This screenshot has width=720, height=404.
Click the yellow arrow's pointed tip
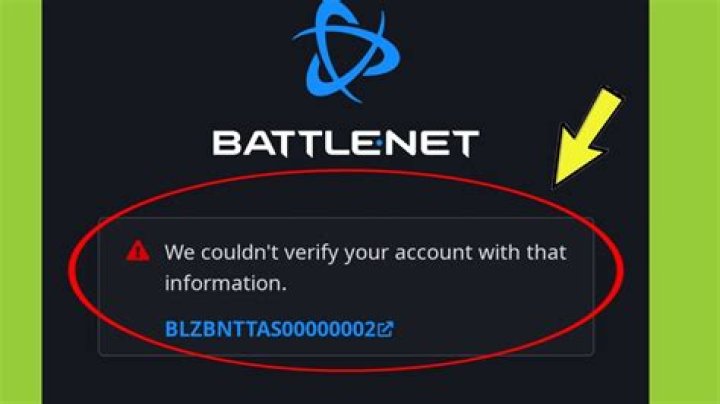(x=557, y=184)
